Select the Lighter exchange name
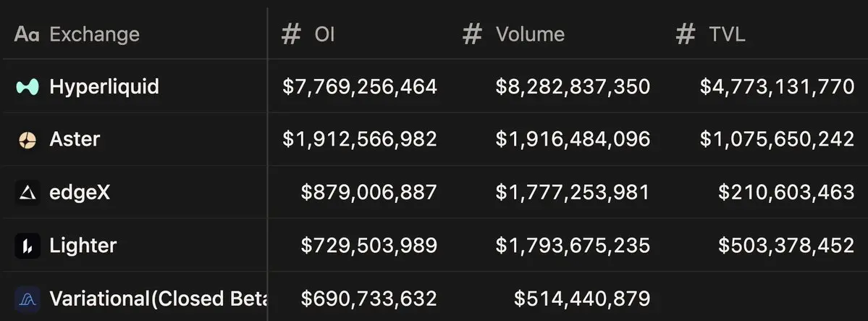868x321 pixels. tap(83, 246)
